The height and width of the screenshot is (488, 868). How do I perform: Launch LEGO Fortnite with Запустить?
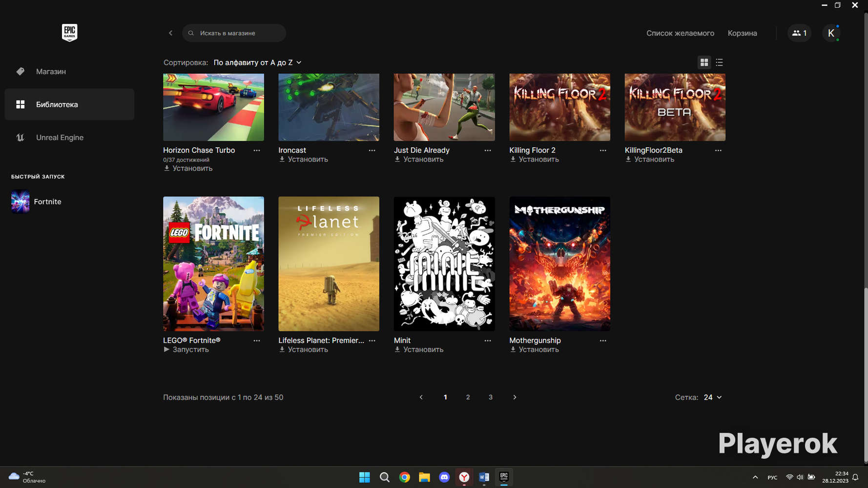(186, 350)
